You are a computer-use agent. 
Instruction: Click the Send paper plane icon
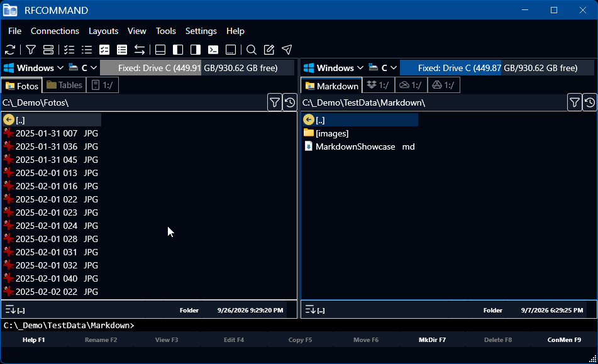click(287, 50)
